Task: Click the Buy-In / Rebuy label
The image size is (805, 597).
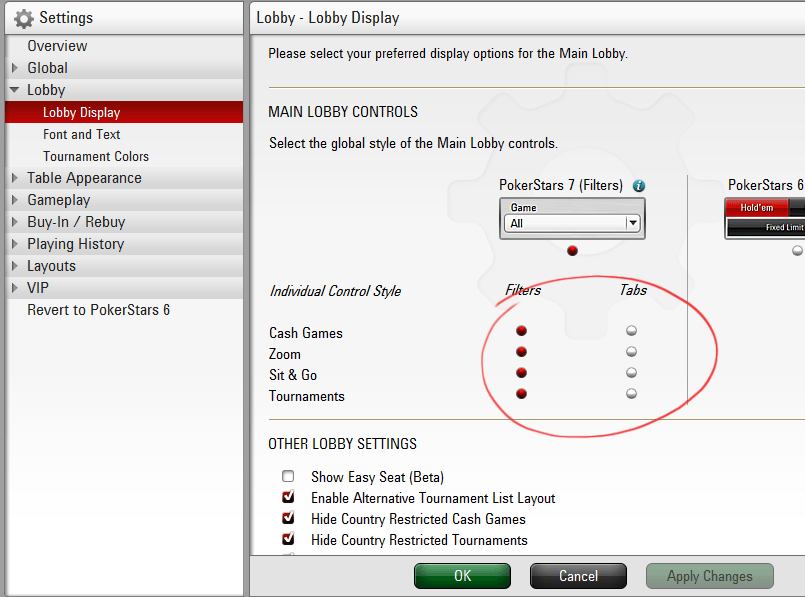Action: (76, 222)
